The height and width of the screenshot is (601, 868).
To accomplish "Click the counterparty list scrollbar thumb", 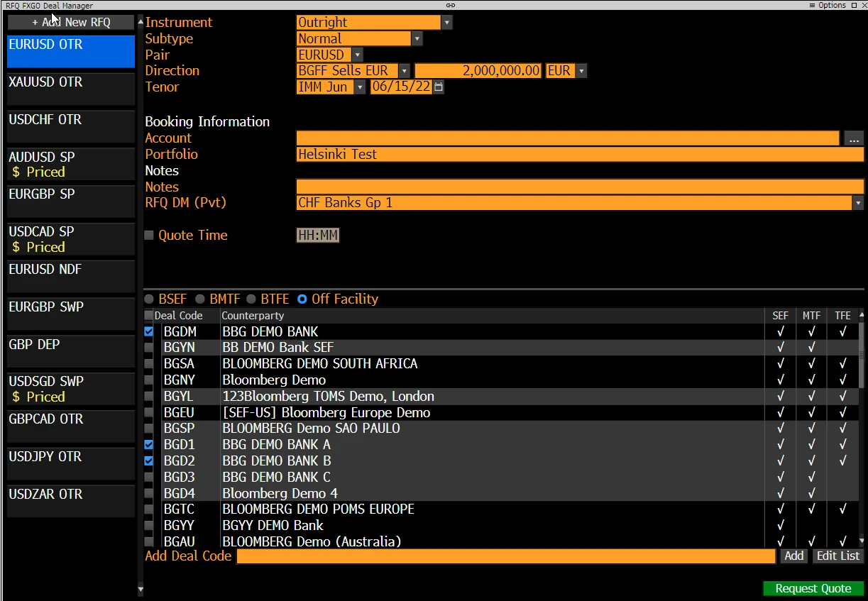I will click(862, 355).
